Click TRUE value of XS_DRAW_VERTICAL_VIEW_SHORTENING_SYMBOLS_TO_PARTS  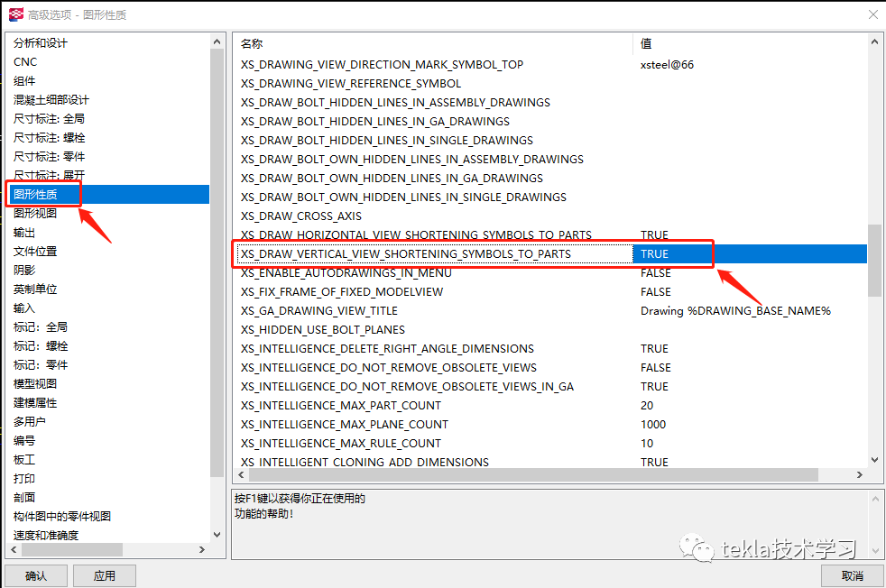654,254
